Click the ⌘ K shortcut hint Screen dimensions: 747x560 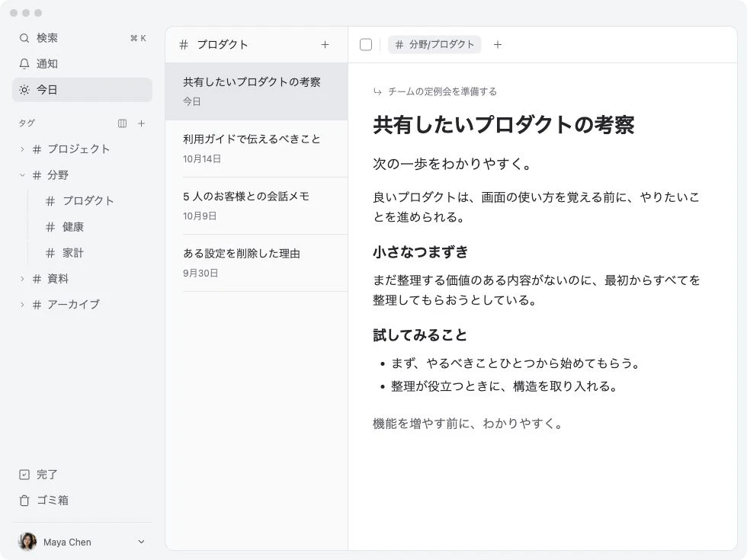coord(138,38)
